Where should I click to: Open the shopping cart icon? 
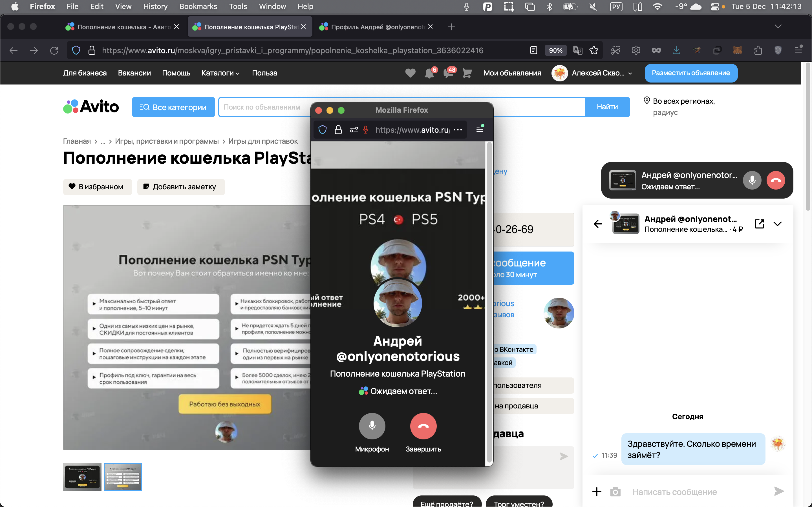coord(467,73)
